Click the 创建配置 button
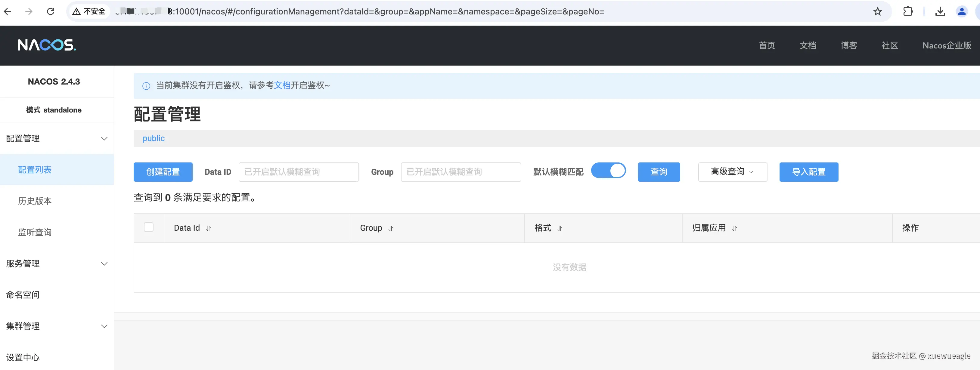The height and width of the screenshot is (370, 980). pos(163,172)
